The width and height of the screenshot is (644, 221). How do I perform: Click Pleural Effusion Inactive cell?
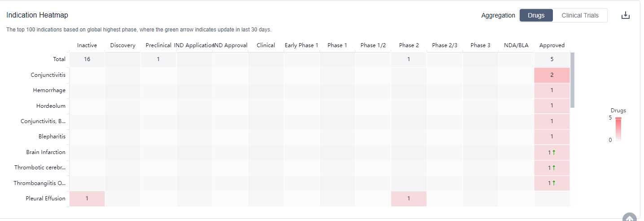pos(87,199)
